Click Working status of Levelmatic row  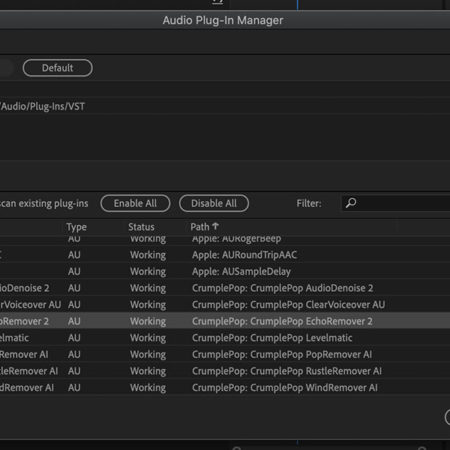click(x=148, y=338)
